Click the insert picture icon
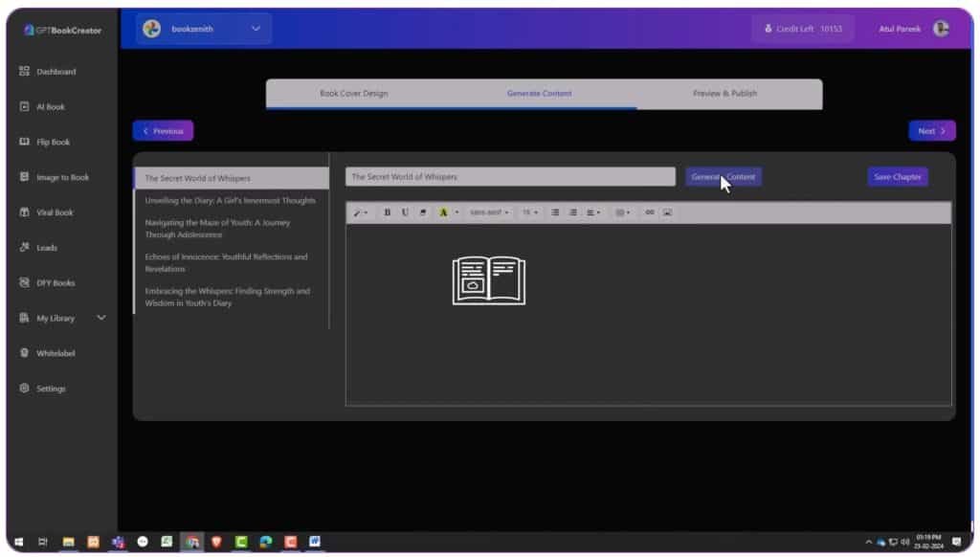980x557 pixels. click(x=667, y=212)
